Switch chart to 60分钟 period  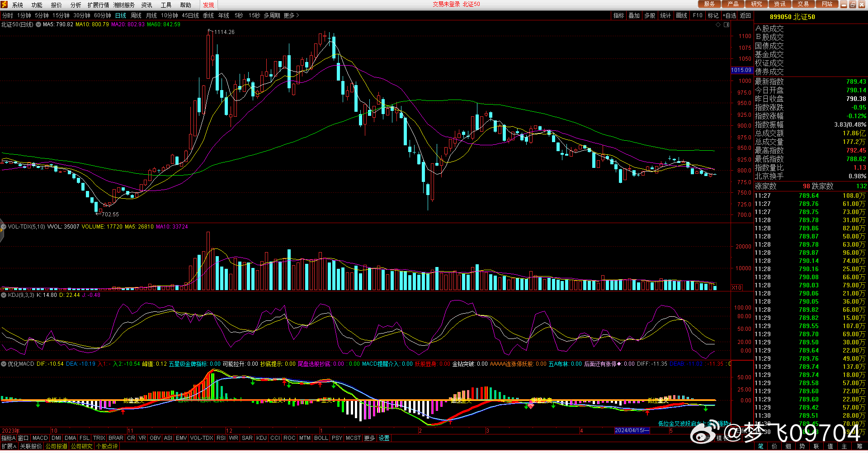(x=103, y=15)
